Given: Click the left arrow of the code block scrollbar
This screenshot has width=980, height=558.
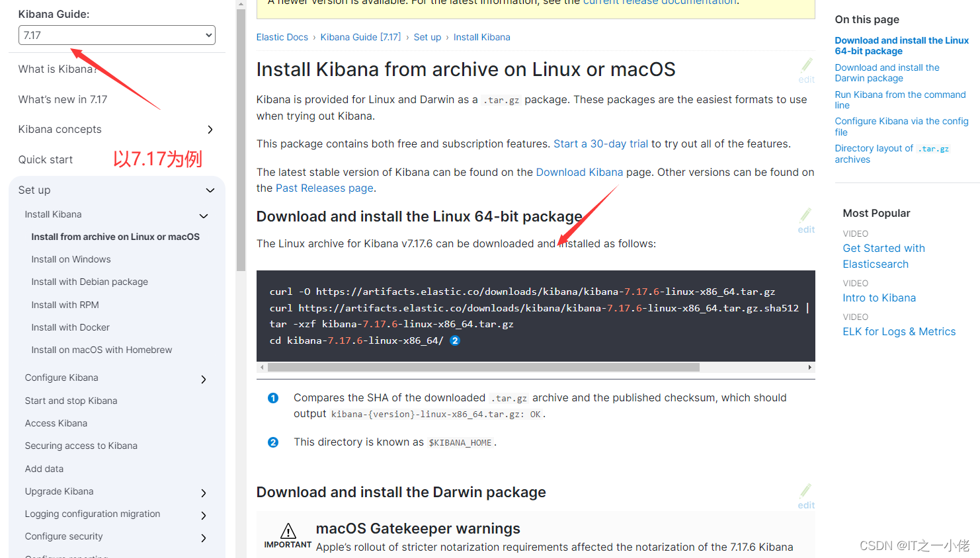Looking at the screenshot, I should [x=262, y=367].
